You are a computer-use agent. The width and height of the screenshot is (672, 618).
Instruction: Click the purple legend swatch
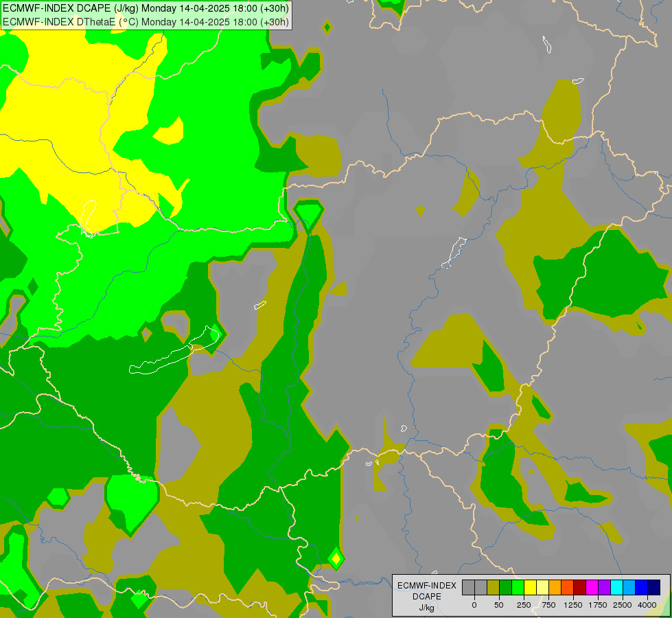pyautogui.click(x=604, y=587)
